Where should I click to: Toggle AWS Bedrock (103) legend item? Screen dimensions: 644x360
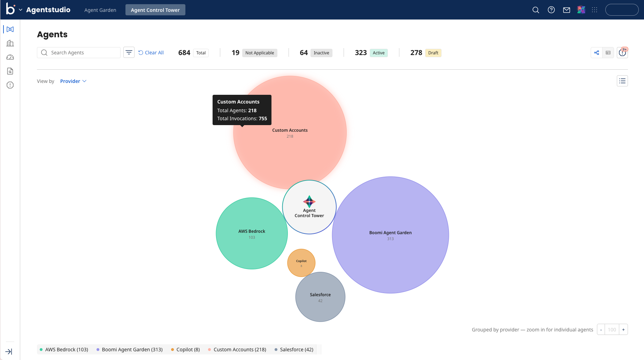click(x=64, y=350)
